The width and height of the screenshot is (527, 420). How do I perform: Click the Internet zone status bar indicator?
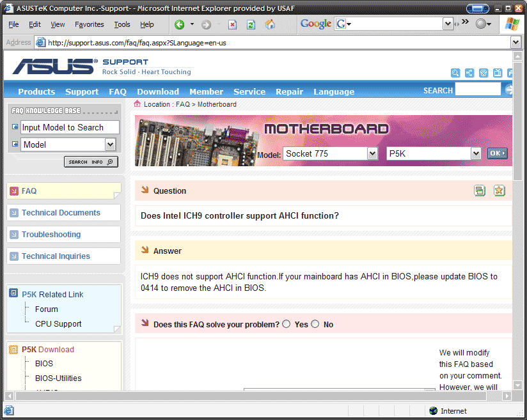click(448, 411)
